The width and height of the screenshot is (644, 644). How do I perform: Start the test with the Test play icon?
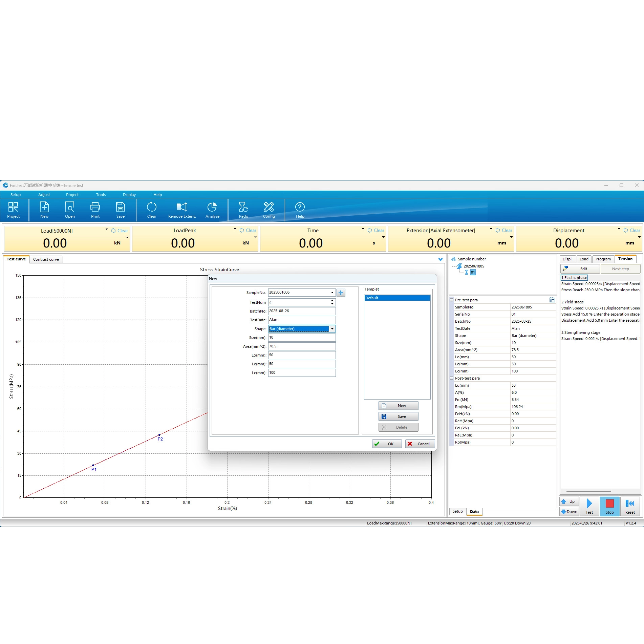tap(589, 506)
